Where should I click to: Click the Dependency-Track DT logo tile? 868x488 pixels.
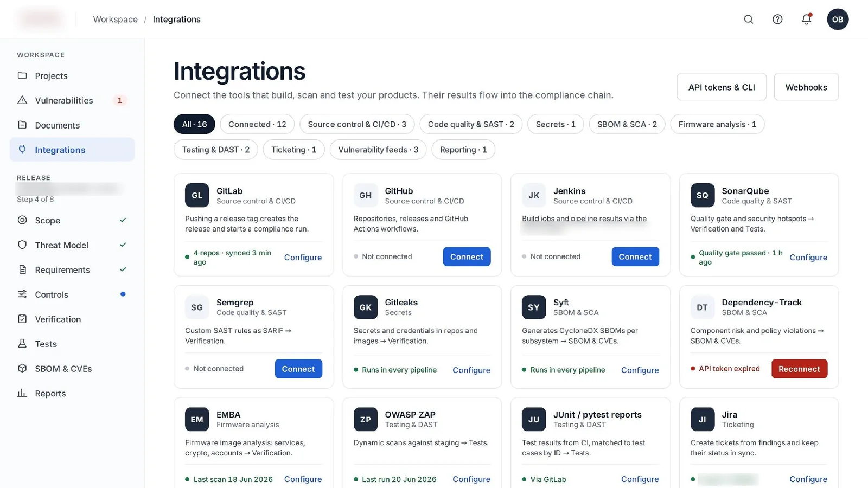pos(703,307)
